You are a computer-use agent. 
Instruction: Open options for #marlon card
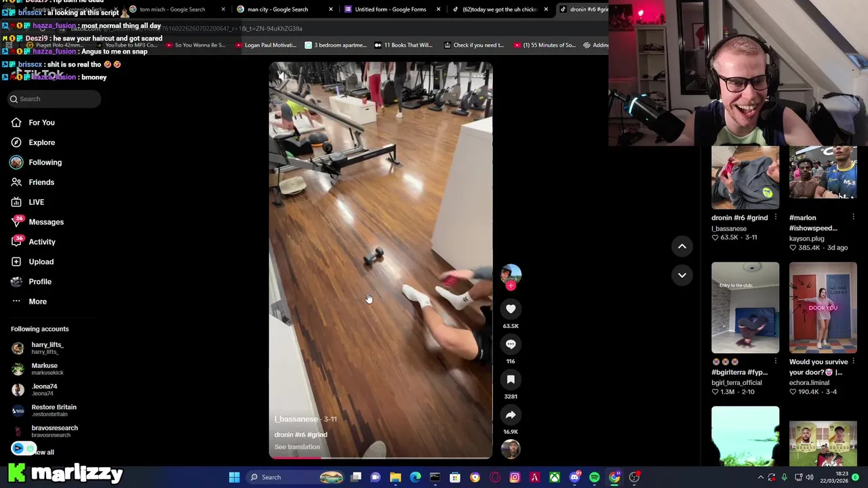tap(853, 218)
